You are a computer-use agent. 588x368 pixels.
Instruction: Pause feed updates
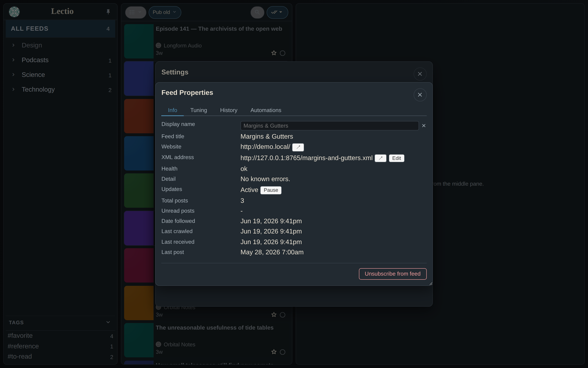click(271, 190)
